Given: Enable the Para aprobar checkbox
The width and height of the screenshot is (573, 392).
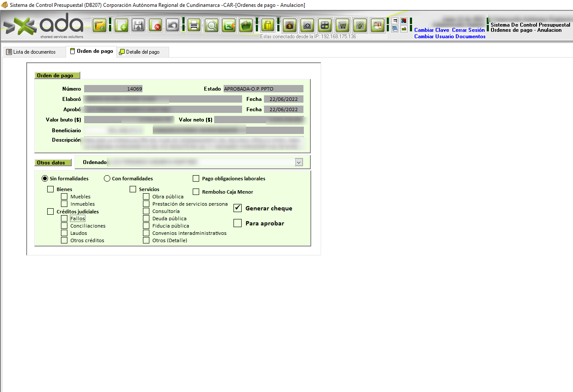Looking at the screenshot, I should (238, 223).
